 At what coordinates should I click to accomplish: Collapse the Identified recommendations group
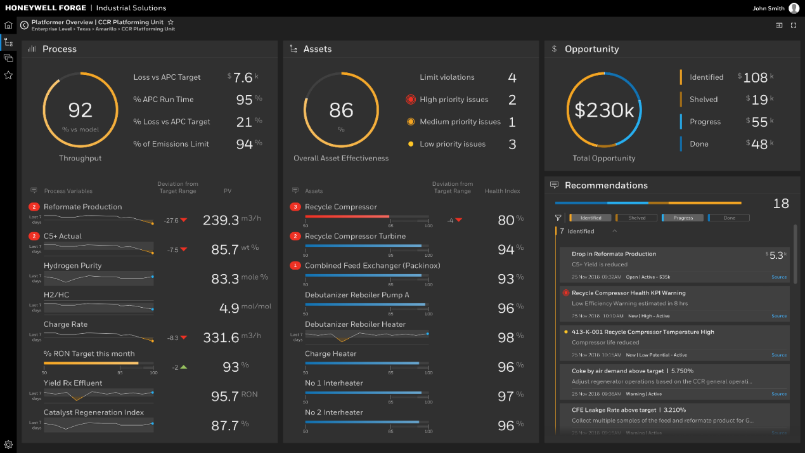coord(614,231)
